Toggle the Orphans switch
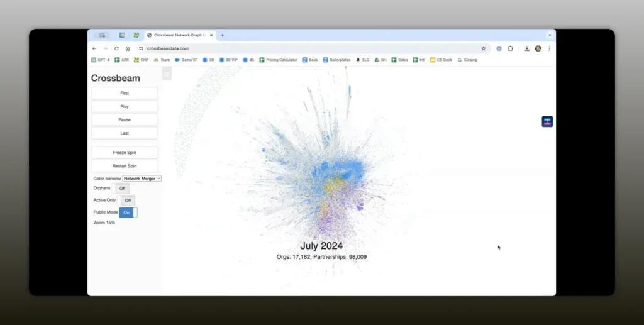 tap(122, 188)
